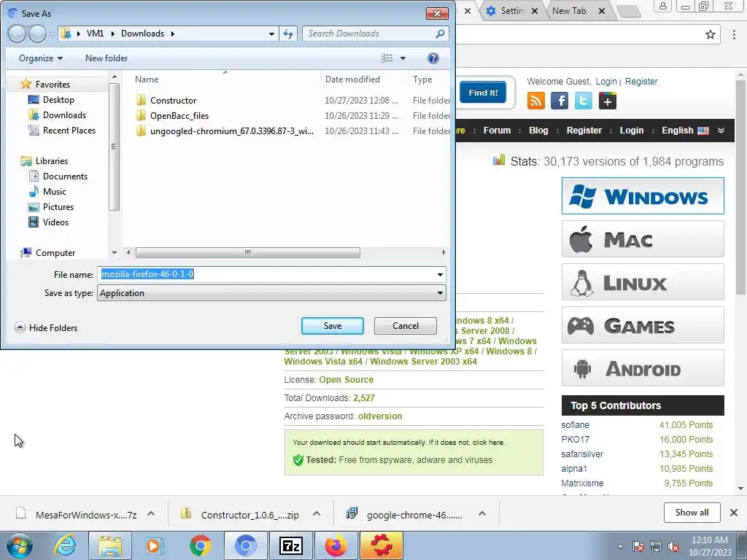The height and width of the screenshot is (560, 747).
Task: Click the Linux category banner
Action: (643, 282)
